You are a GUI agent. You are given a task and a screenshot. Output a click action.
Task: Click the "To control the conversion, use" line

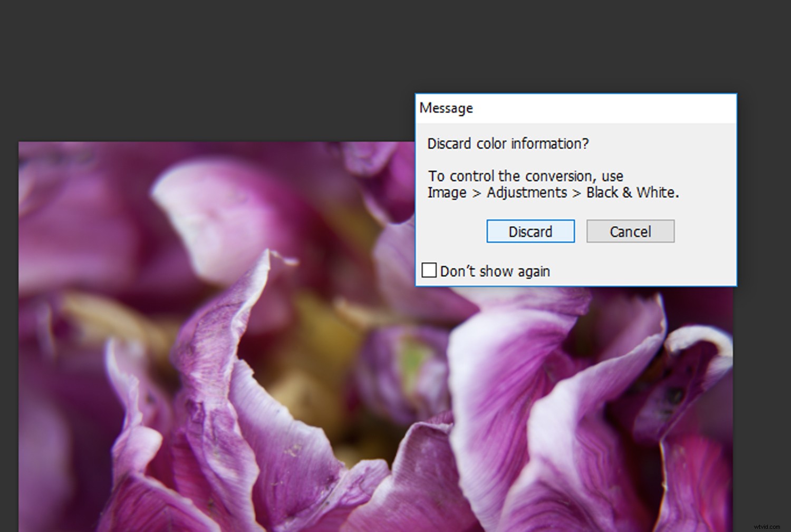tap(525, 176)
